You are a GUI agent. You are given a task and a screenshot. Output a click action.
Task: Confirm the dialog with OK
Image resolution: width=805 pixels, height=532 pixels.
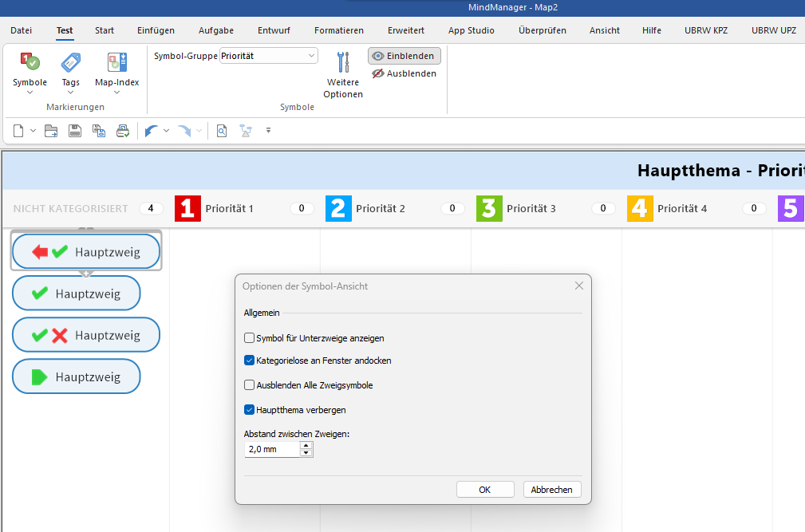[x=484, y=490]
